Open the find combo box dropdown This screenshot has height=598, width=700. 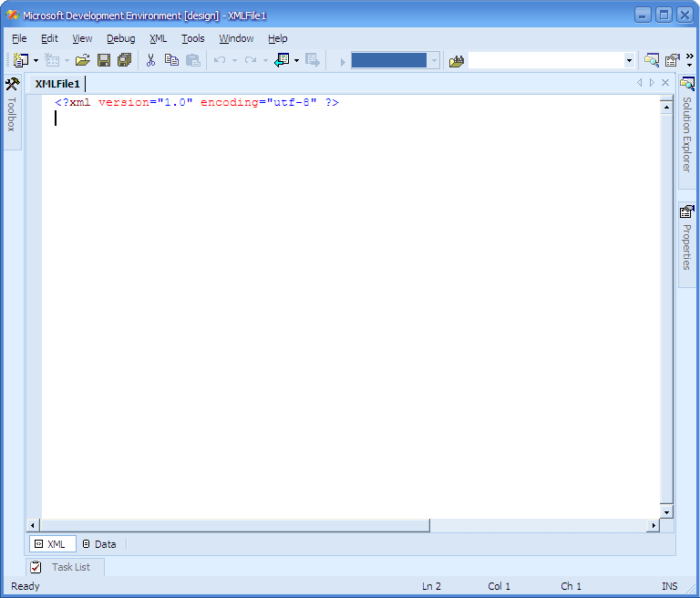tap(629, 60)
